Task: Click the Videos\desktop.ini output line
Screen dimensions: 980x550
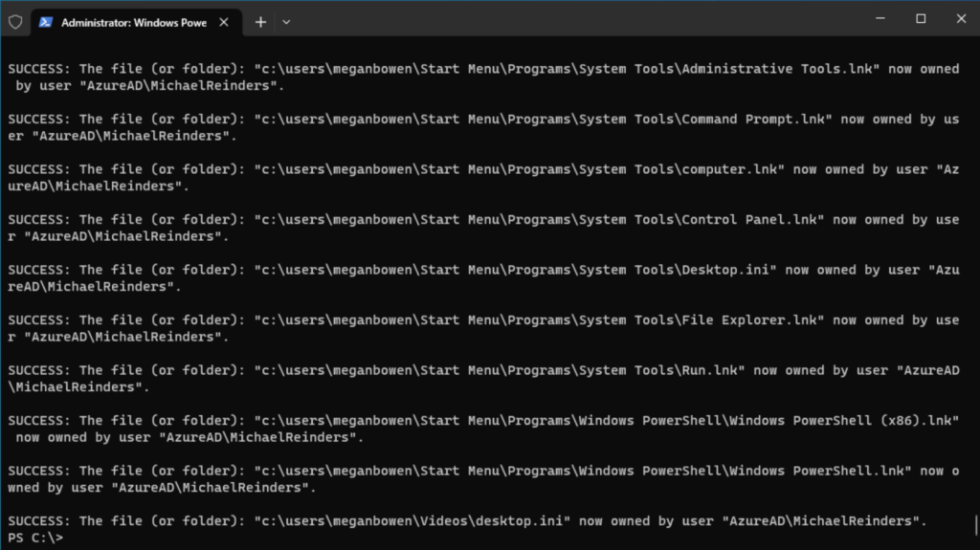Action: (x=467, y=520)
